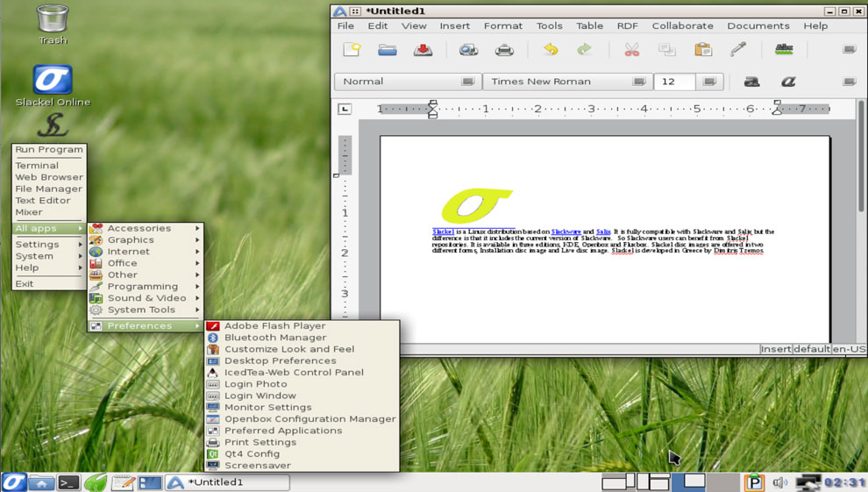This screenshot has height=492, width=868.
Task: Open the Collaborate menu
Action: (682, 26)
